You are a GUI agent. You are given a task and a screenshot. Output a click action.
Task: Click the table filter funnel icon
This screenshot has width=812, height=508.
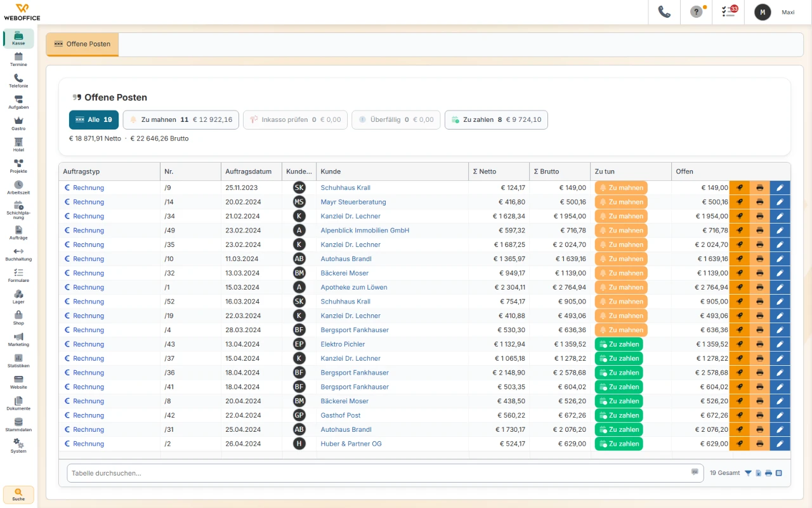coord(748,473)
